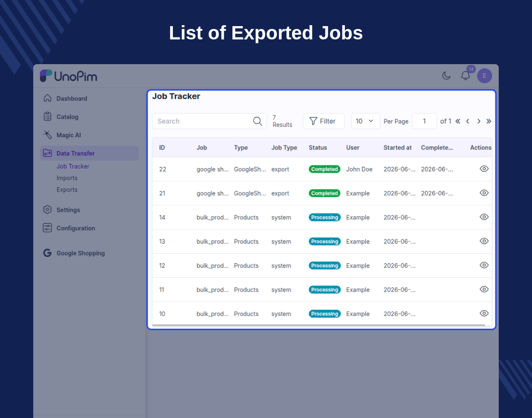Go to the previous page arrow
The image size is (532, 418).
[468, 121]
